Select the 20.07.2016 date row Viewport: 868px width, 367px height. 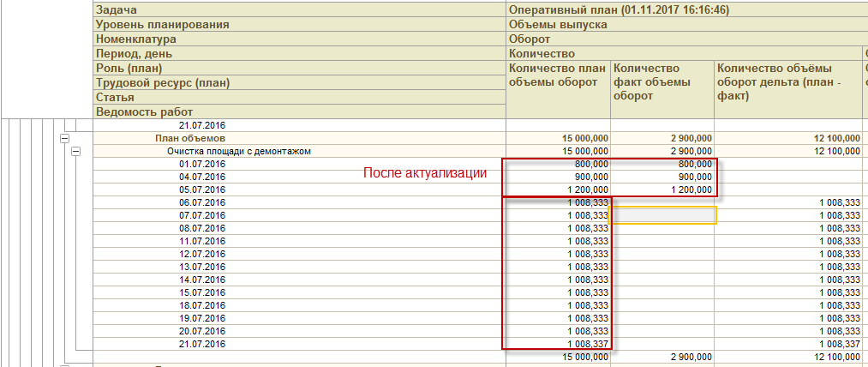(202, 331)
